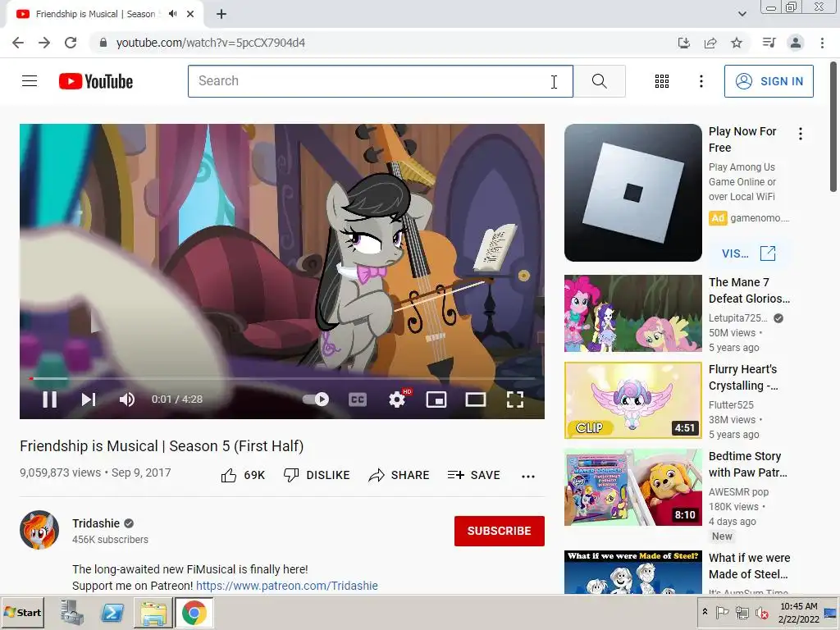Mute tab via speaker icon

(x=172, y=14)
